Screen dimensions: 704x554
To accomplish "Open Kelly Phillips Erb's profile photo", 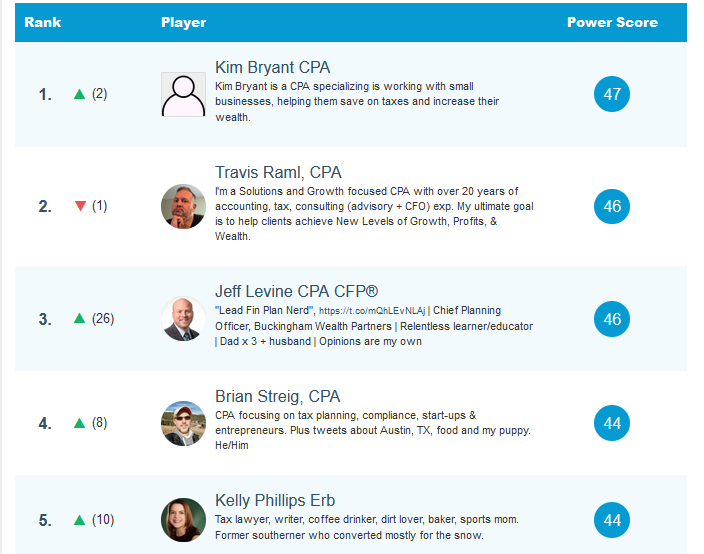I will (183, 520).
